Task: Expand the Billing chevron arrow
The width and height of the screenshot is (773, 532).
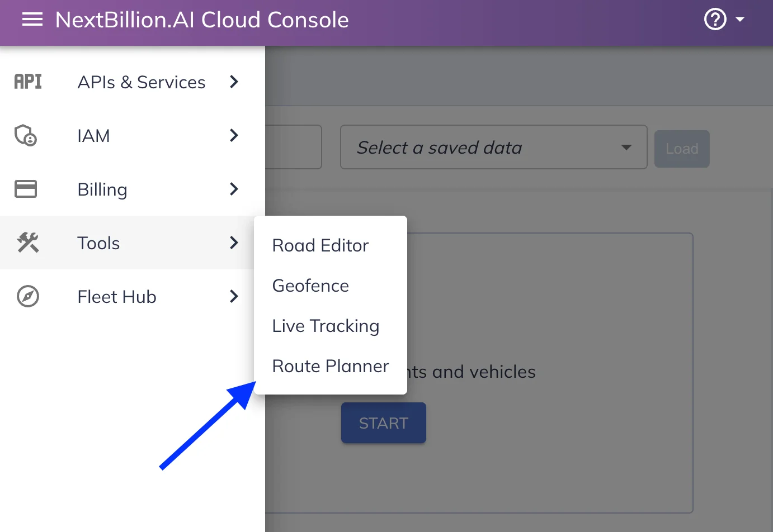Action: point(234,189)
